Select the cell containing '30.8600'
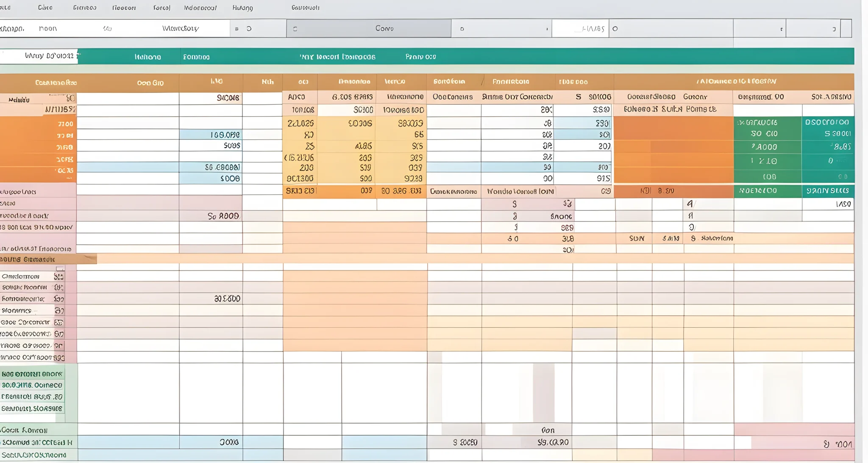This screenshot has height=463, width=868. [211, 298]
